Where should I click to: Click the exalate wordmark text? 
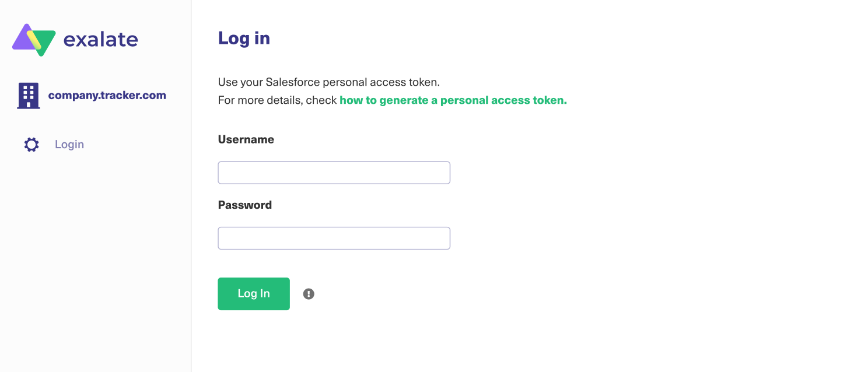click(x=100, y=40)
